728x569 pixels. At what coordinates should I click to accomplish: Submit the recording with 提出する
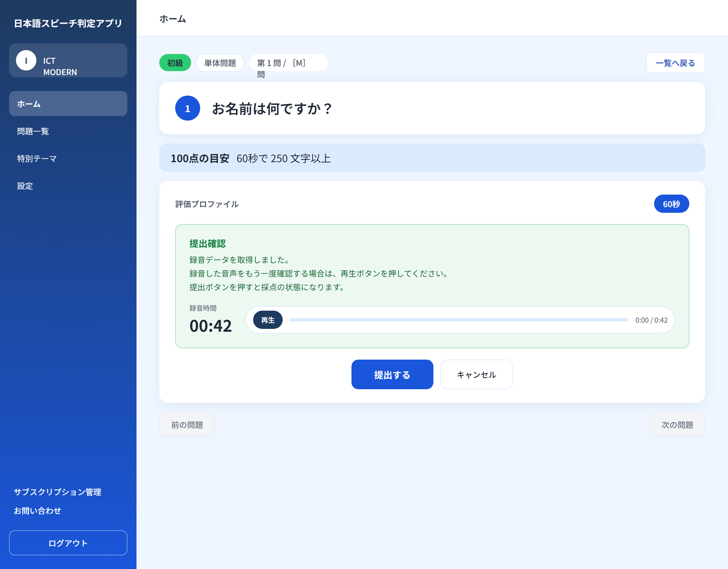392,374
